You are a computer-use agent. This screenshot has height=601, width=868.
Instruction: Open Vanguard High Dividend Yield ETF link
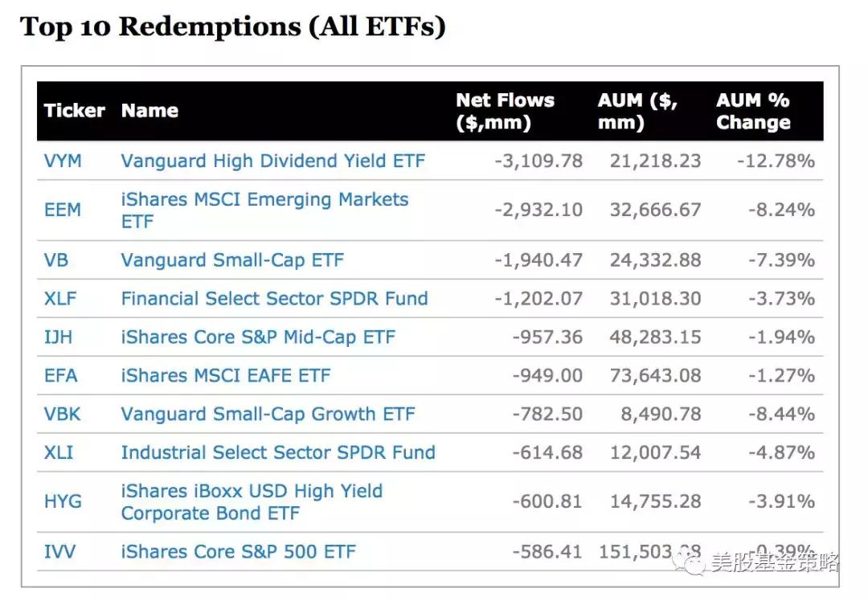(272, 161)
